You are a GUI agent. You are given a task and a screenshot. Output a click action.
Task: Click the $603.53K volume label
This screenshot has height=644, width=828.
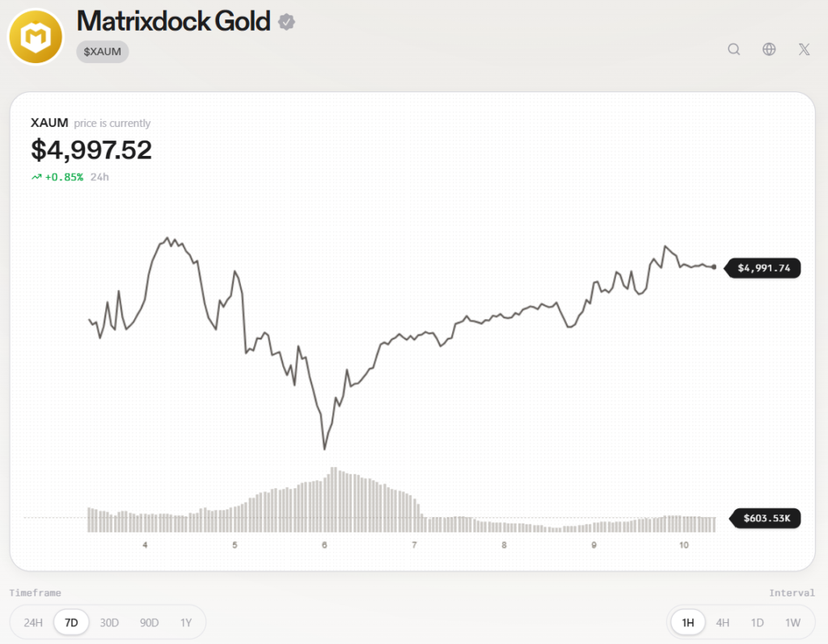point(764,519)
